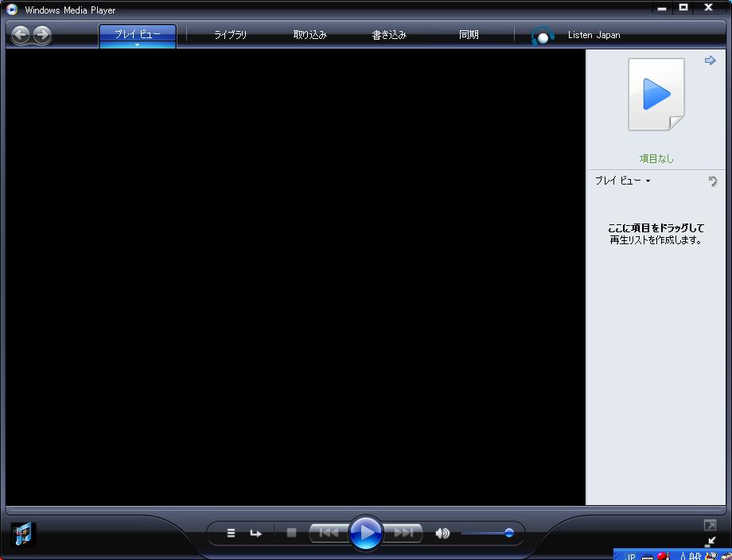Open the Listen Japan online store label
Screen dimensions: 732x560
click(594, 35)
